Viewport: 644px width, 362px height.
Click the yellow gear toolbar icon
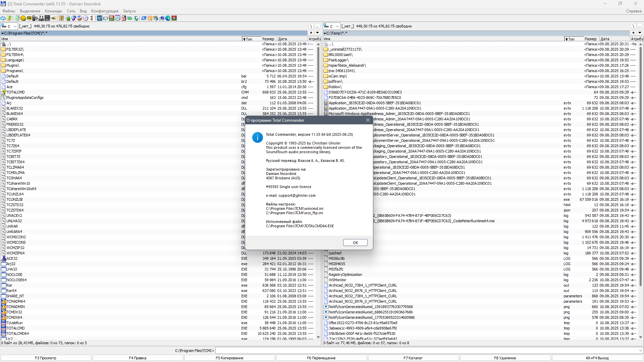coord(23,18)
